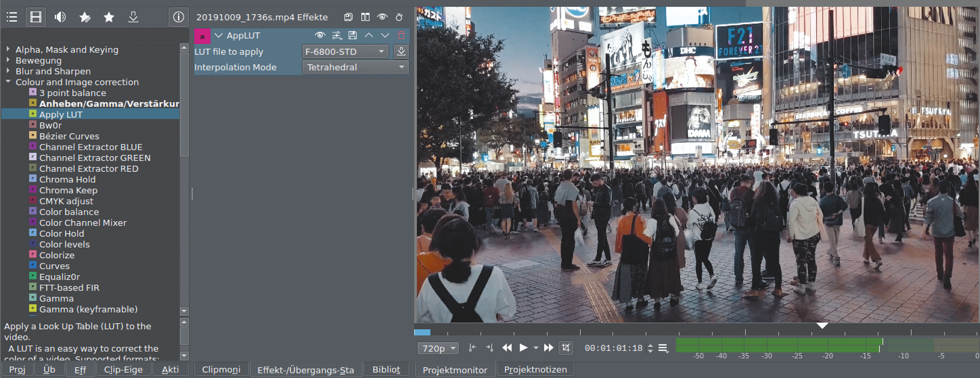The width and height of the screenshot is (980, 378).
Task: Open 720p preview resolution selector
Action: 438,348
